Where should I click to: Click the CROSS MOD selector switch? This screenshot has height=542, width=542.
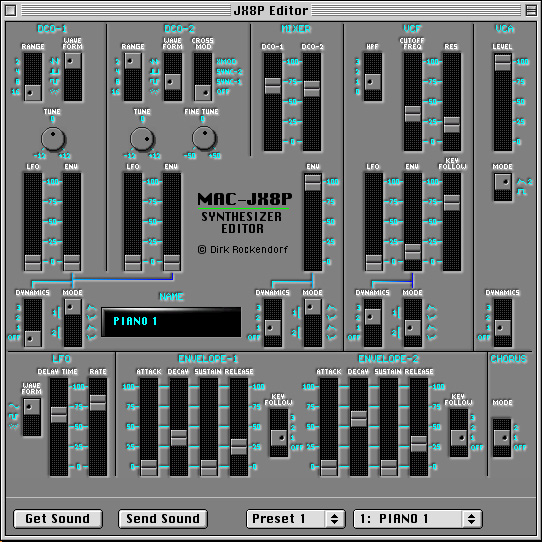[x=203, y=77]
